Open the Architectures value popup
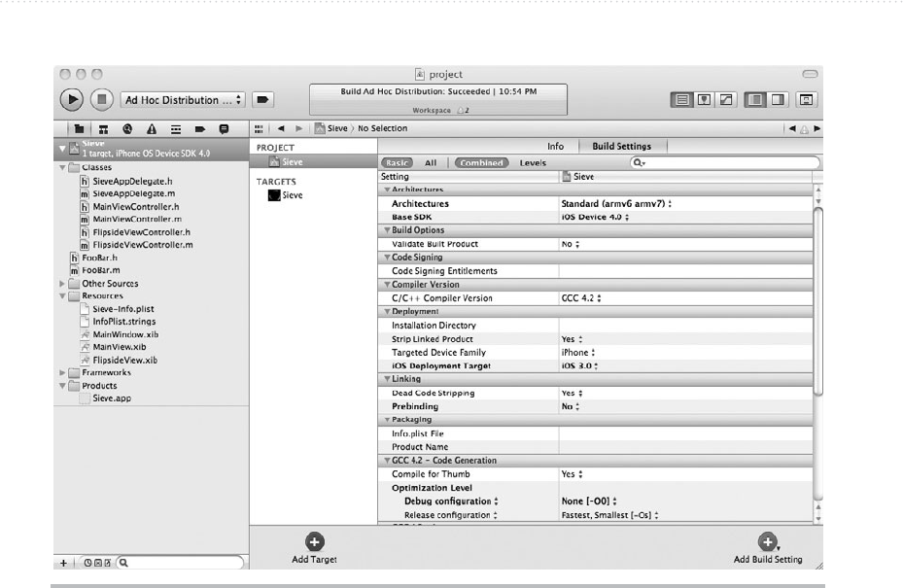The height and width of the screenshot is (588, 903). click(x=616, y=203)
